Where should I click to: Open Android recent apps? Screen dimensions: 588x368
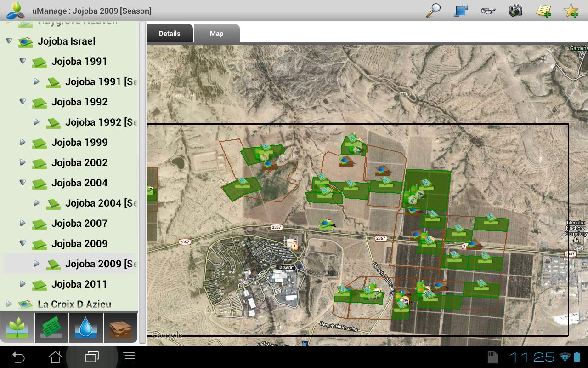(x=92, y=357)
